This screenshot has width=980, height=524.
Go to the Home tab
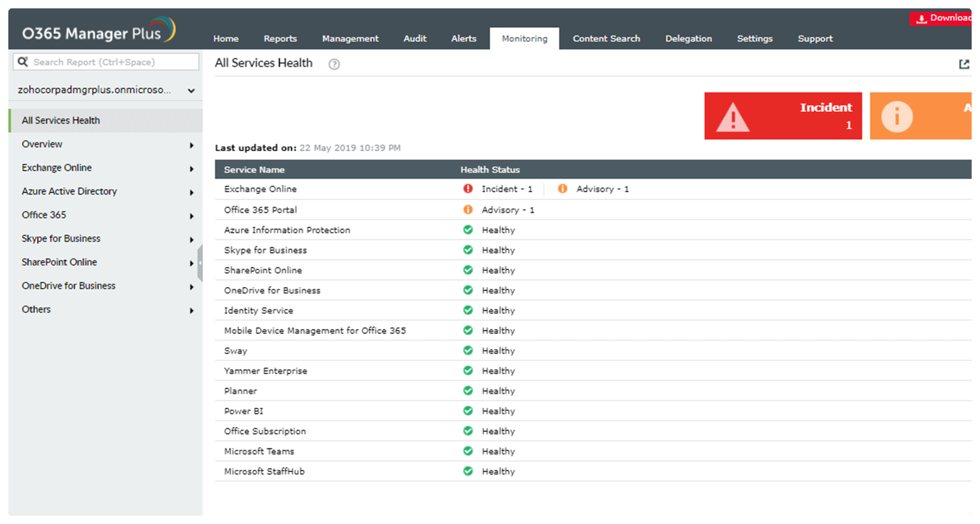(226, 39)
